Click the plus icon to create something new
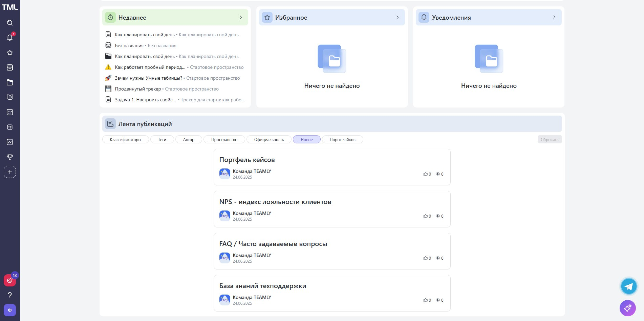 tap(10, 172)
